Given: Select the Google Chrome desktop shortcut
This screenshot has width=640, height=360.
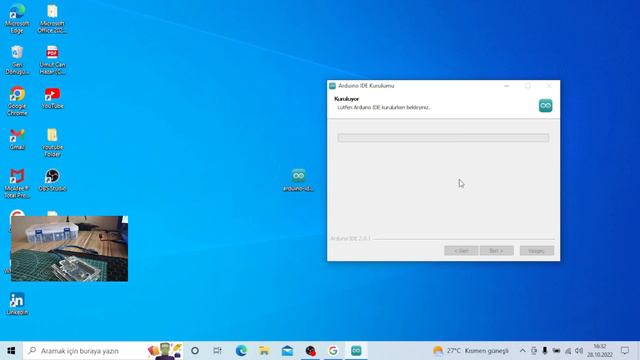Looking at the screenshot, I should (17, 101).
